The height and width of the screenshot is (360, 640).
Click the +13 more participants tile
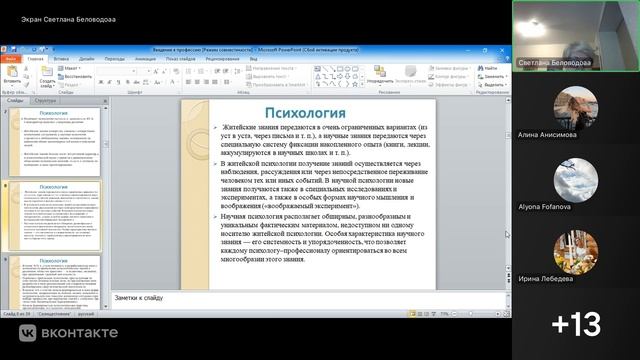(576, 324)
